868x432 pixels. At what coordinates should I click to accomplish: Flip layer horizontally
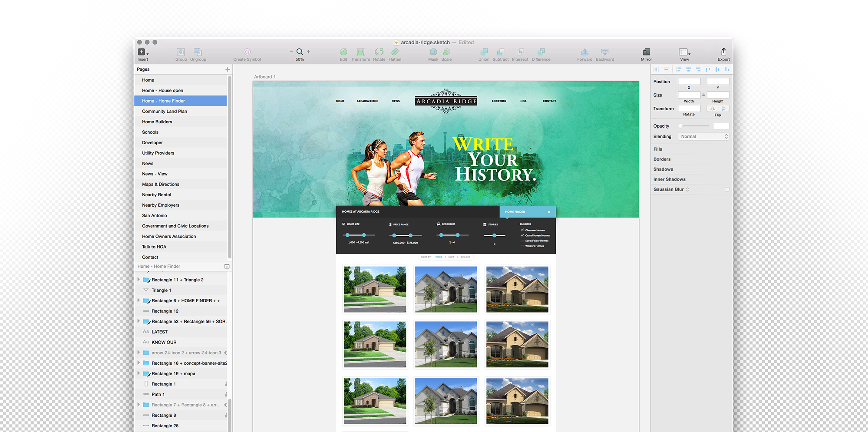pyautogui.click(x=713, y=109)
